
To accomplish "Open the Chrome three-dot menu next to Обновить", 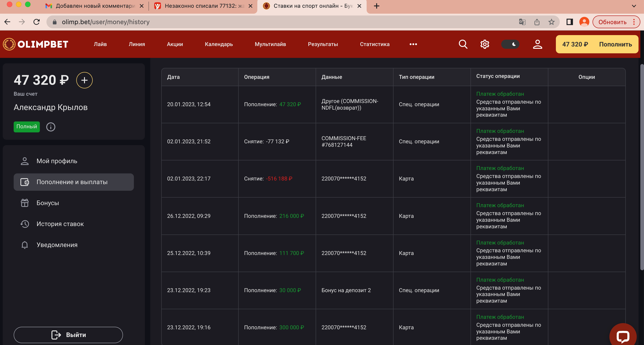I will click(634, 22).
